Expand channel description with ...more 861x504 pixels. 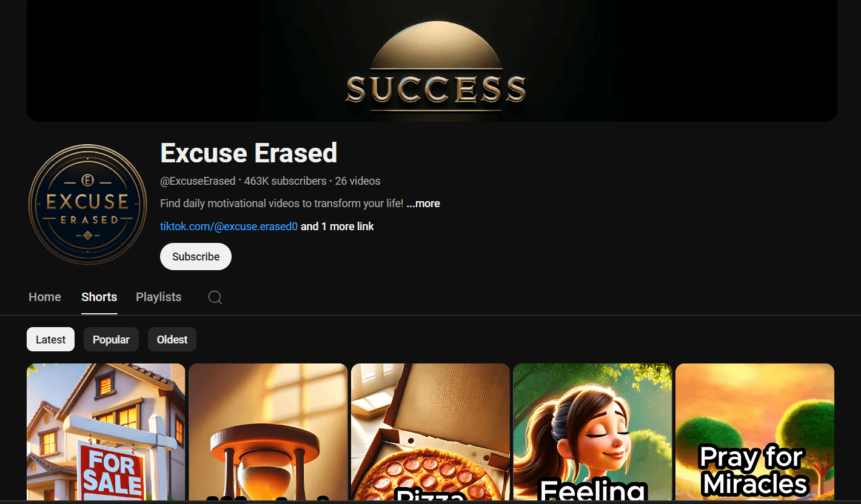(x=423, y=204)
